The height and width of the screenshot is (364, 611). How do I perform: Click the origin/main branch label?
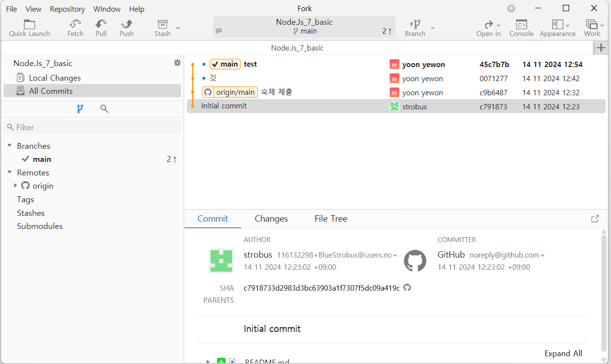tap(230, 92)
